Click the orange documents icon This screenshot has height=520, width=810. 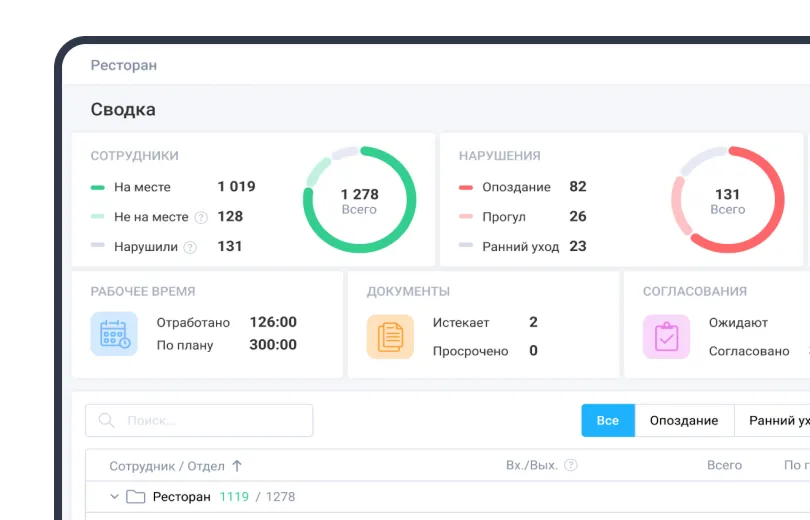391,336
